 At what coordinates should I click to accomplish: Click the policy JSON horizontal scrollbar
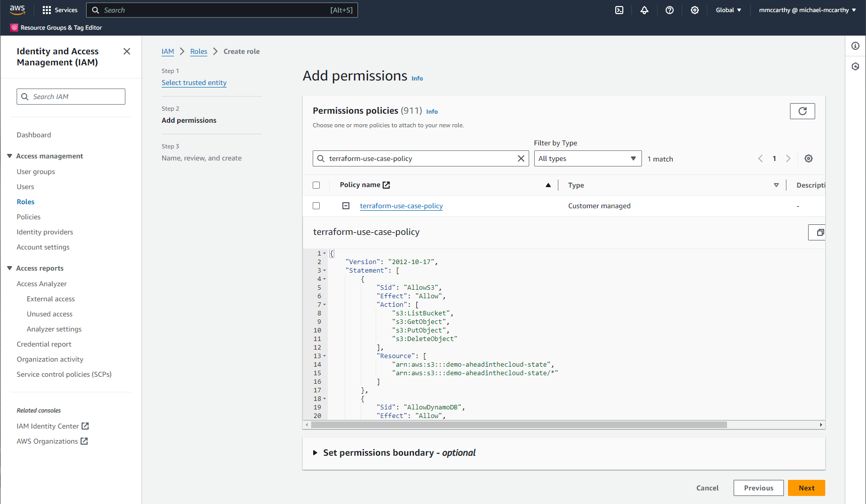pyautogui.click(x=519, y=425)
